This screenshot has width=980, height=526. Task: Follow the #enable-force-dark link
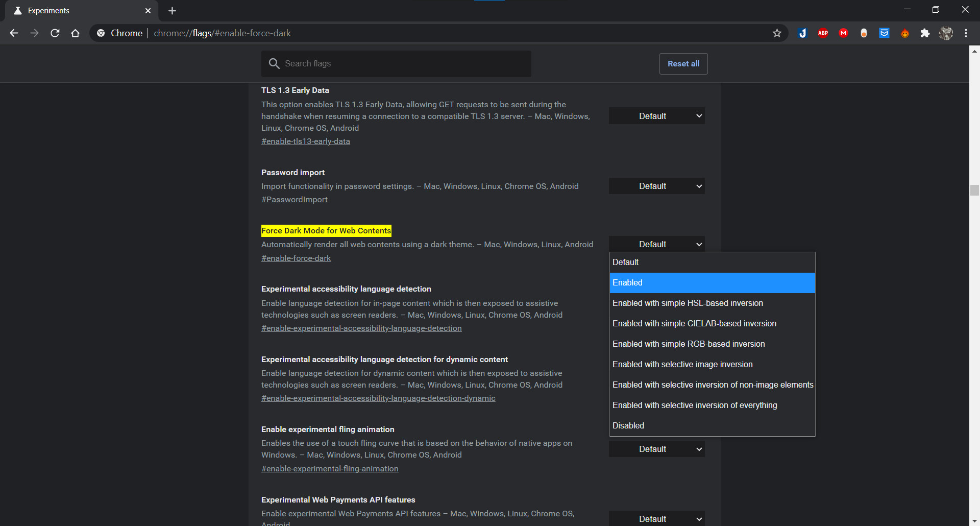click(x=296, y=258)
